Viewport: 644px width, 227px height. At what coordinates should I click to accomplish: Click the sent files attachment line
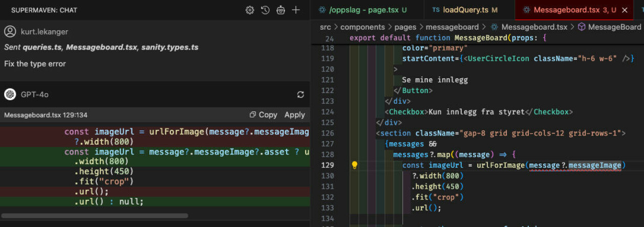coord(101,47)
